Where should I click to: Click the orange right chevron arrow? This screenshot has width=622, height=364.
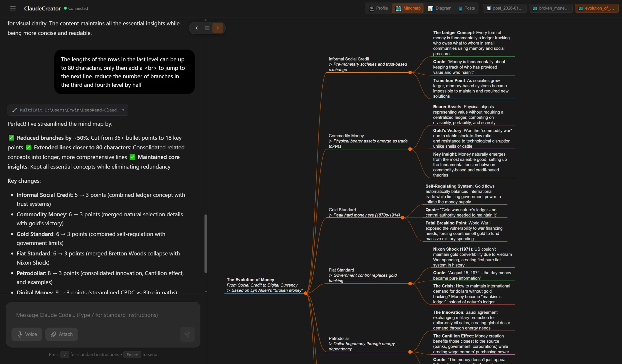tap(217, 28)
